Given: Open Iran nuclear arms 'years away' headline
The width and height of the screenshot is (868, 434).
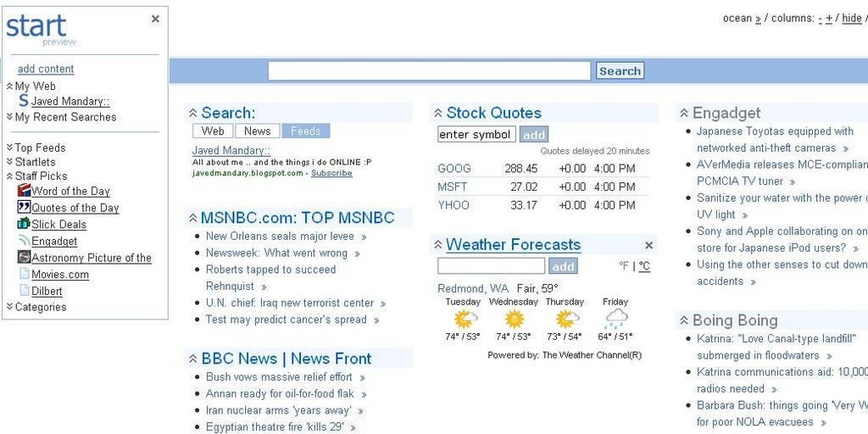Looking at the screenshot, I should [278, 410].
